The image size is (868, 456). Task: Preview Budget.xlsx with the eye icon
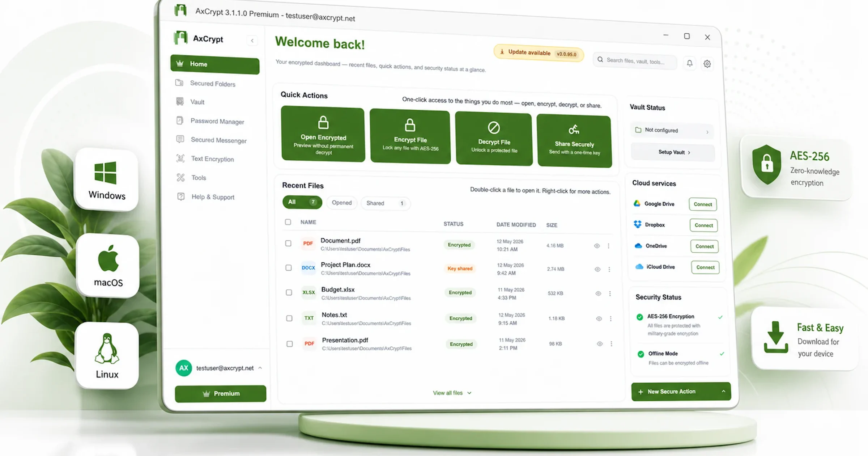tap(599, 294)
